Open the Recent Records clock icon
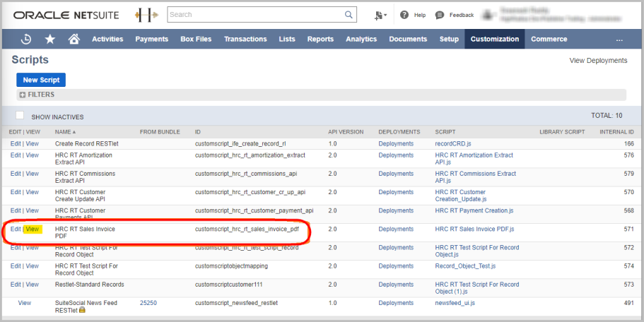Image resolution: width=644 pixels, height=322 pixels. 26,40
